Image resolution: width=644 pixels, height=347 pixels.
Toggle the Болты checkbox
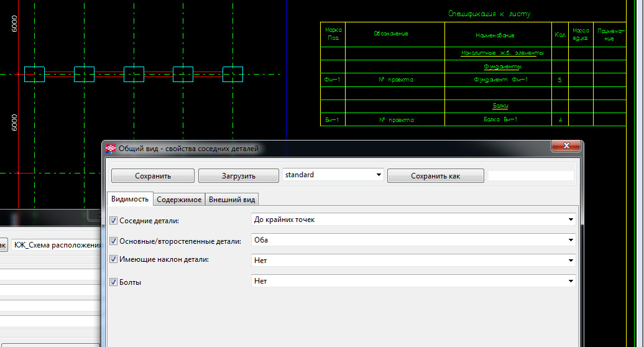[x=113, y=282]
